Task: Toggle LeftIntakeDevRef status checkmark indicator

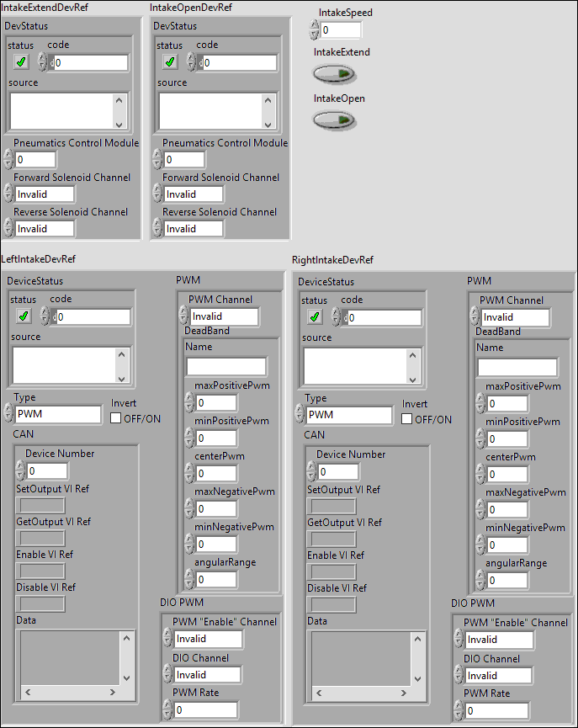Action: point(24,316)
